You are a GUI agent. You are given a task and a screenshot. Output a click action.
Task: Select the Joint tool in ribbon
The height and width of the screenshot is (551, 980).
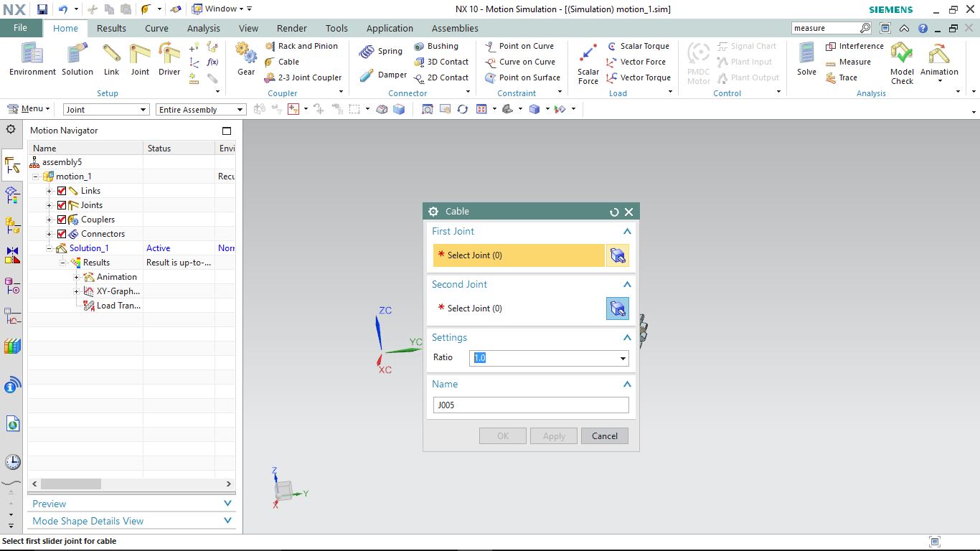pyautogui.click(x=140, y=59)
